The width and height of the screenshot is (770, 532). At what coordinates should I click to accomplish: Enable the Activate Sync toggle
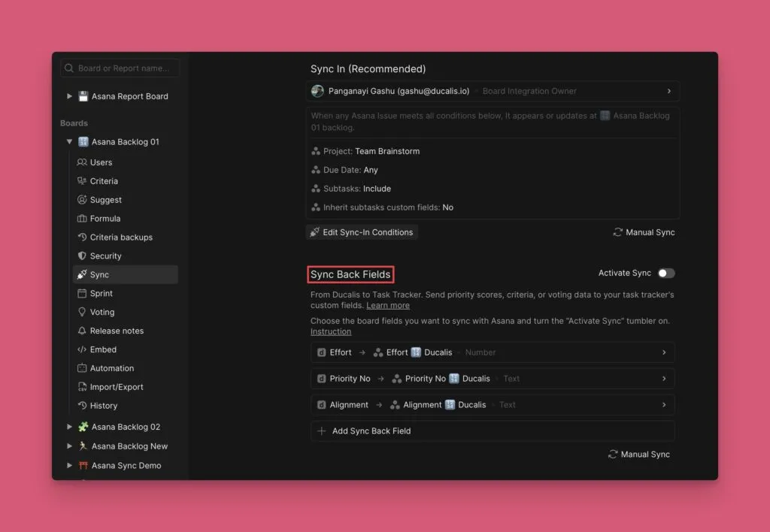click(665, 274)
